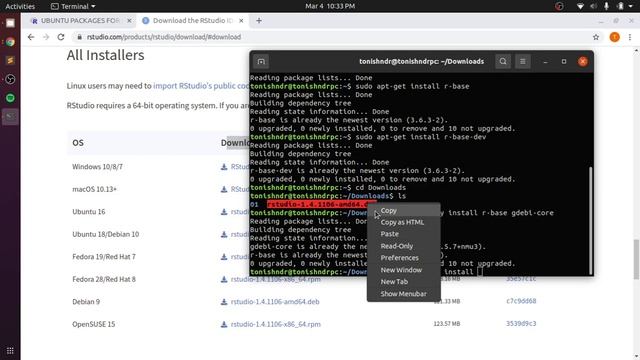Click the OS column header

coord(78,143)
